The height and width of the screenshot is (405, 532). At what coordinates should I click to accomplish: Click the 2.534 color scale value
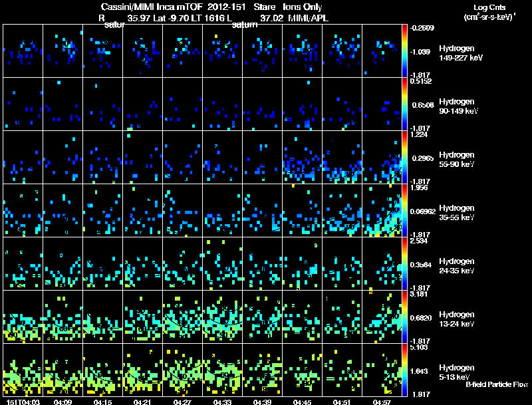[x=419, y=241]
